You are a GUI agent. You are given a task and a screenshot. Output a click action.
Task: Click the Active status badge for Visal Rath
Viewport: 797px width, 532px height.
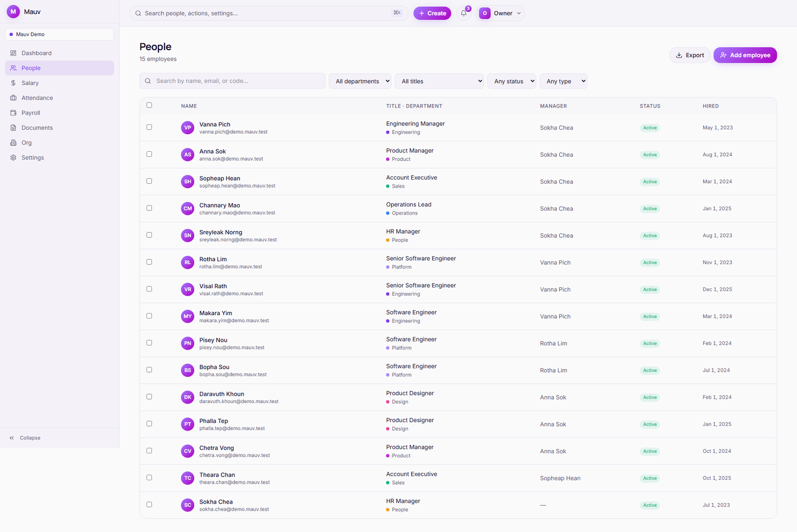(x=650, y=290)
